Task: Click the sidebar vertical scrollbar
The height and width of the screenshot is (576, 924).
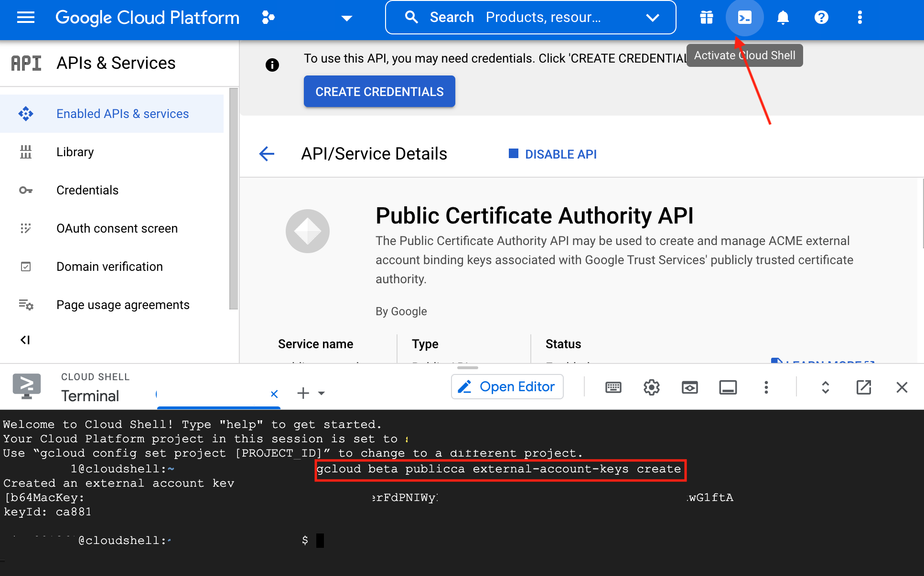Action: point(233,198)
